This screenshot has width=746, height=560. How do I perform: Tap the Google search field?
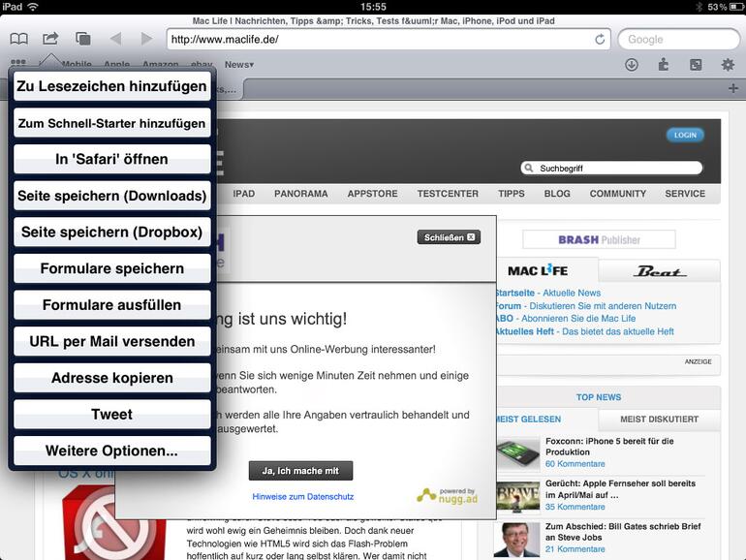pos(678,39)
